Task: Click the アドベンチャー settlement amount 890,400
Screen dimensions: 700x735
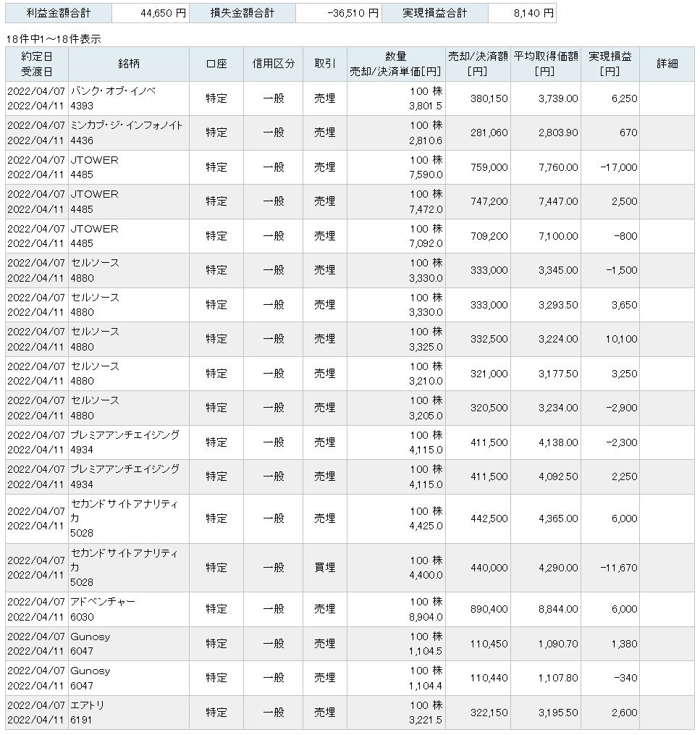Action: pyautogui.click(x=489, y=609)
